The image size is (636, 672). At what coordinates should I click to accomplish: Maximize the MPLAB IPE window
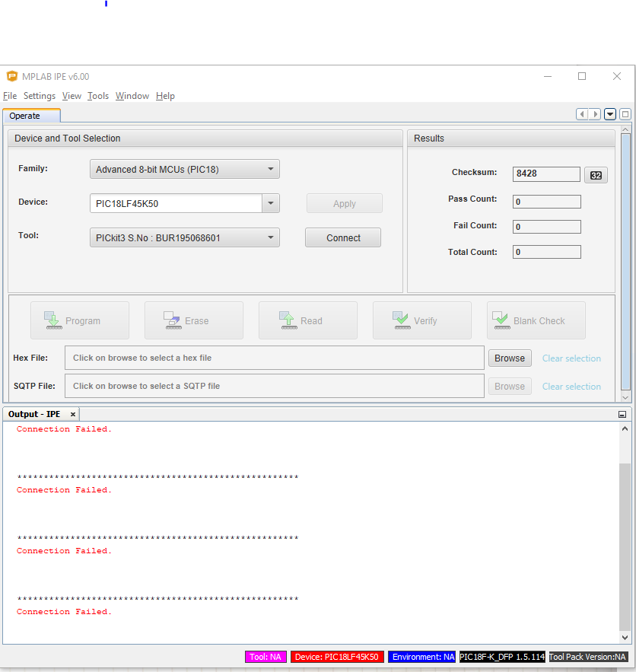tap(582, 76)
